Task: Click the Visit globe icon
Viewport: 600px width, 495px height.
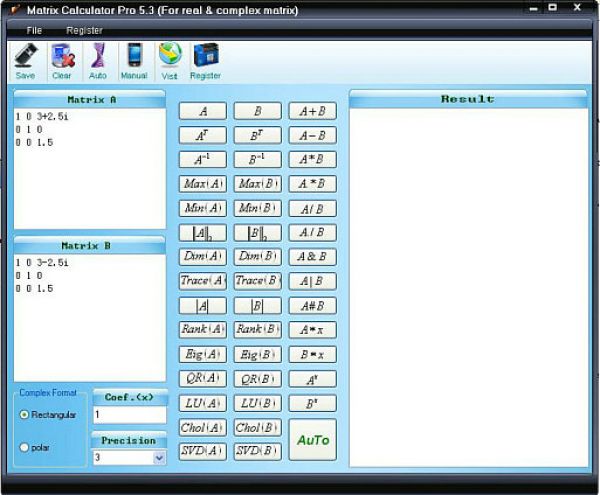Action: coord(170,61)
